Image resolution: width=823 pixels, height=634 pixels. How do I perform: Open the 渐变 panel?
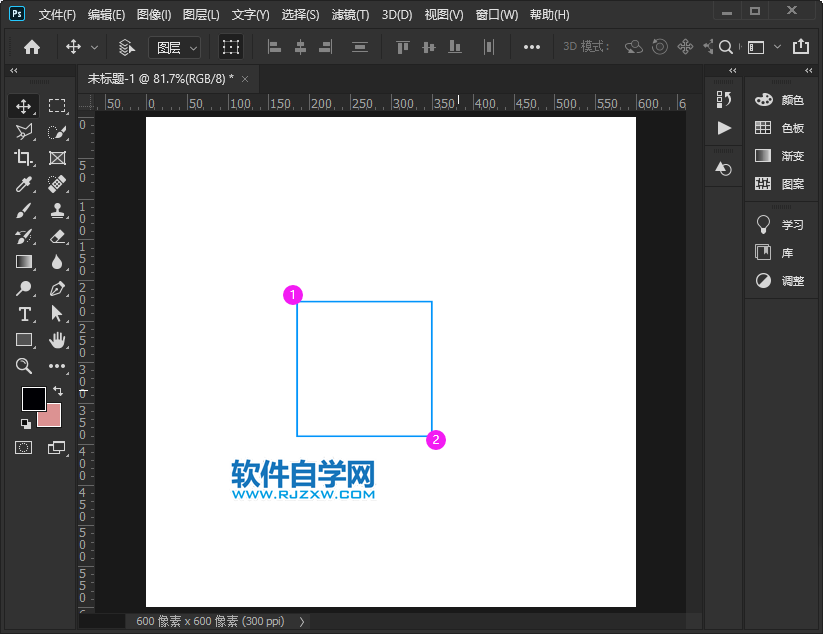tap(780, 156)
